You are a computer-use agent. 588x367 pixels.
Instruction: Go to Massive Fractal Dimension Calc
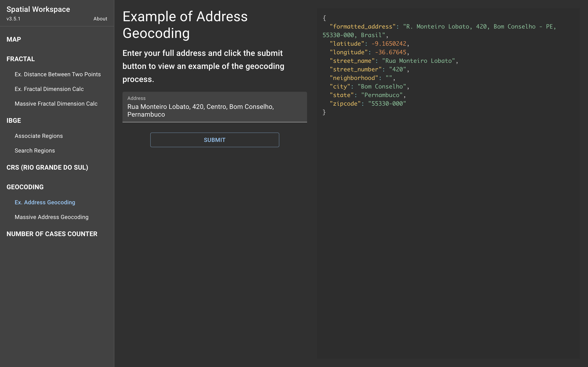pos(56,104)
